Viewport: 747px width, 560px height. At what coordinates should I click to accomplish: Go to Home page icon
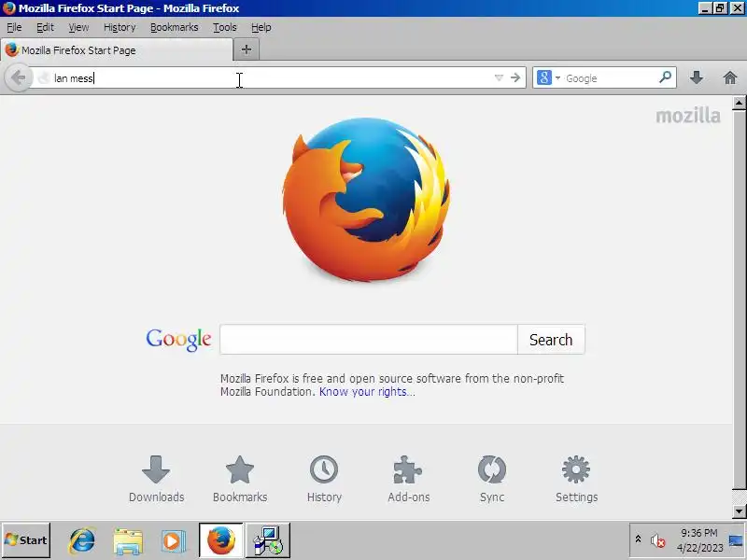coord(730,77)
